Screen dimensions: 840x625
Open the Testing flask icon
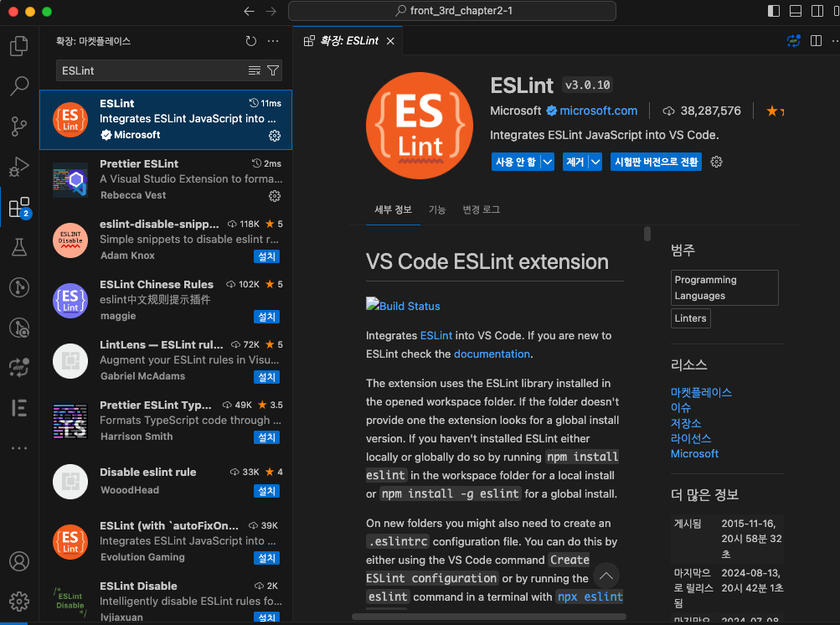19,247
